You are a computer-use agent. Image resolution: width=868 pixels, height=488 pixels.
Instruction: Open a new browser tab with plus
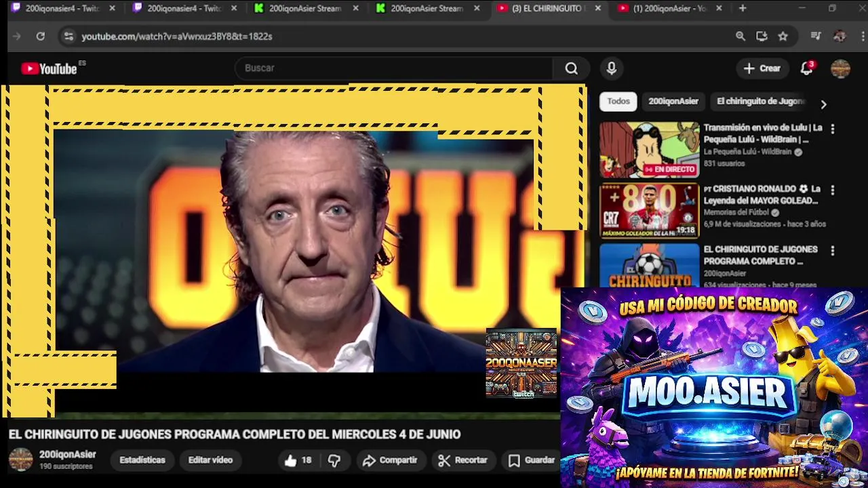click(x=743, y=8)
